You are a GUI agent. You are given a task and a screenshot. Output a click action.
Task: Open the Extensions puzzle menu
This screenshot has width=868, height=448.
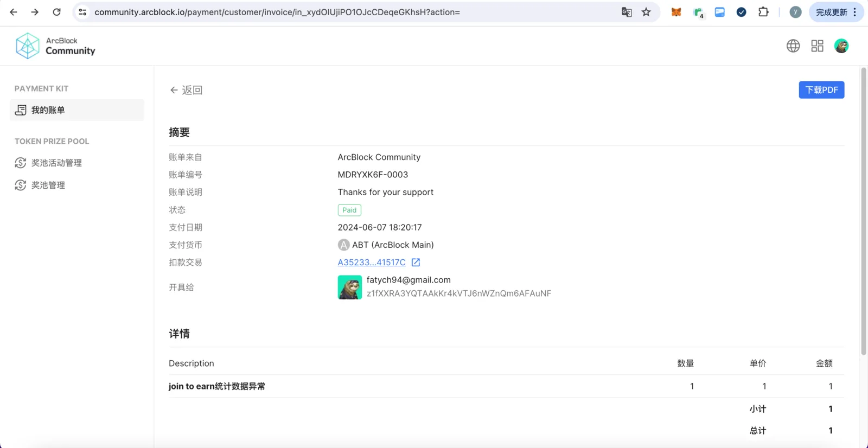coord(763,12)
